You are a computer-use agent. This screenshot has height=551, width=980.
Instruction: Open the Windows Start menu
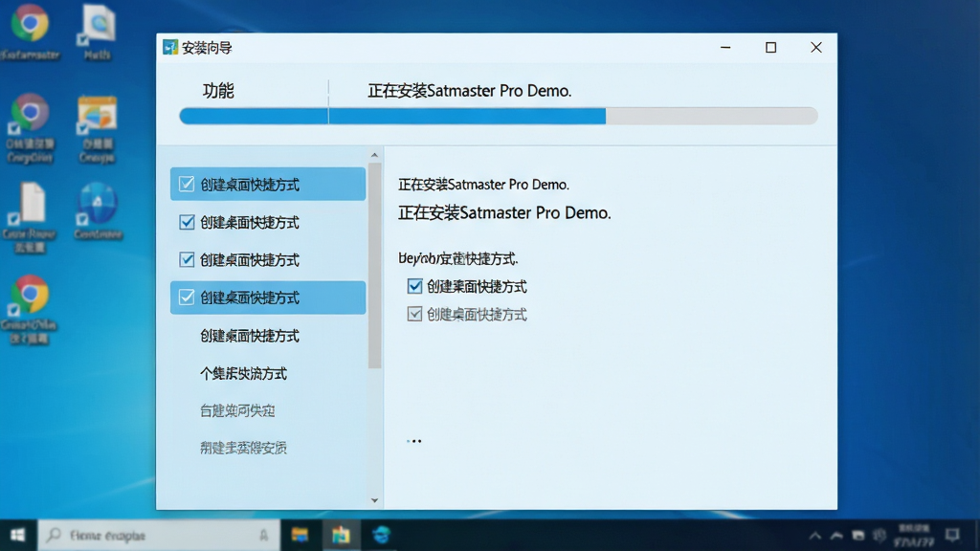point(17,536)
